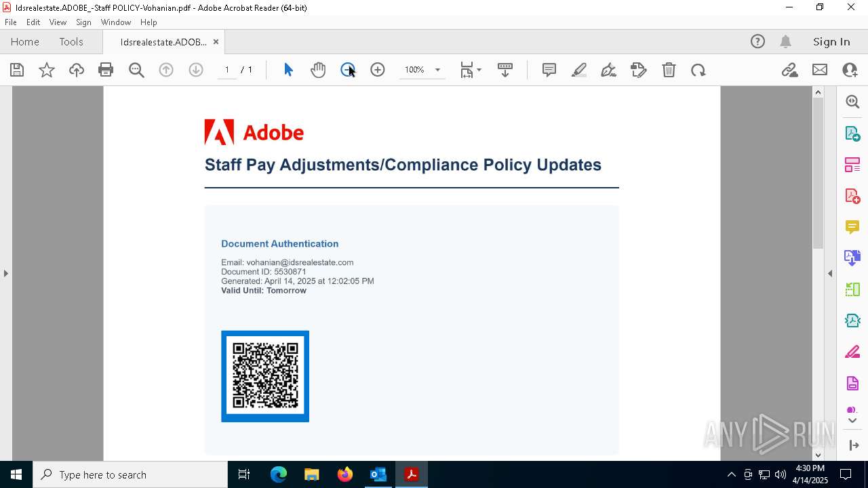Open Firefox from taskbar
The image size is (868, 488).
[x=345, y=474]
